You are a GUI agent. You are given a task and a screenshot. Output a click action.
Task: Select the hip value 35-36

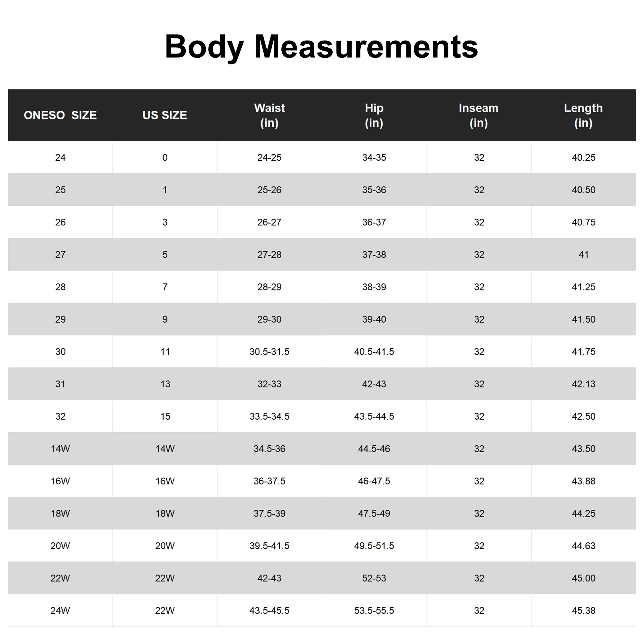pyautogui.click(x=374, y=190)
